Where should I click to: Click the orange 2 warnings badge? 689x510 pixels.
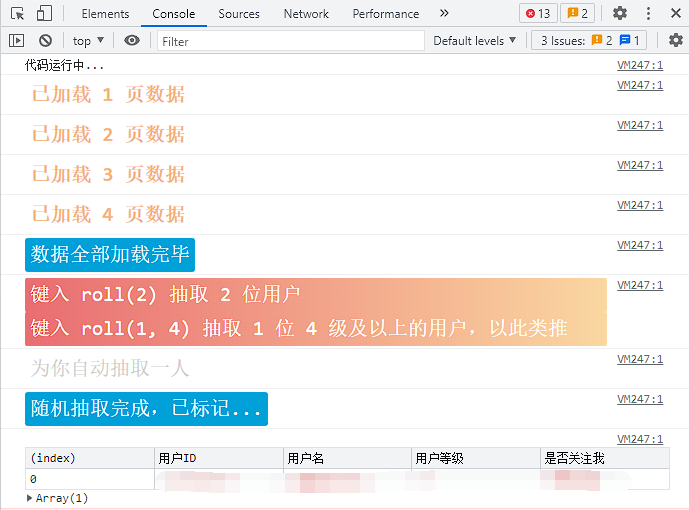576,14
